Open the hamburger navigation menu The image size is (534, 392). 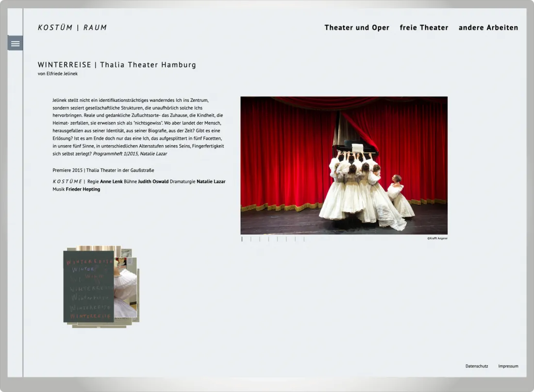(x=15, y=43)
